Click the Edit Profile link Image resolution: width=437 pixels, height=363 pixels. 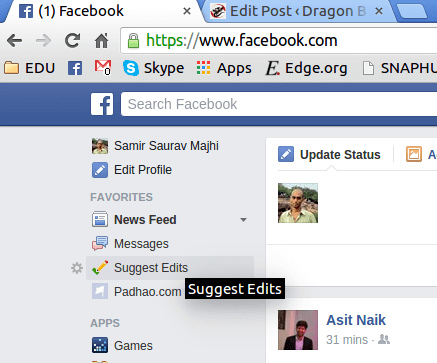143,170
